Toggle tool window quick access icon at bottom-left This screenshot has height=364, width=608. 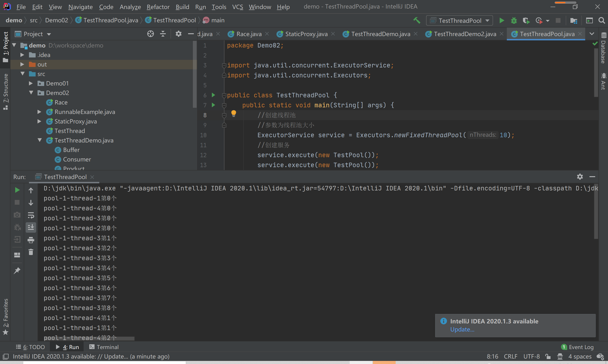click(6, 356)
